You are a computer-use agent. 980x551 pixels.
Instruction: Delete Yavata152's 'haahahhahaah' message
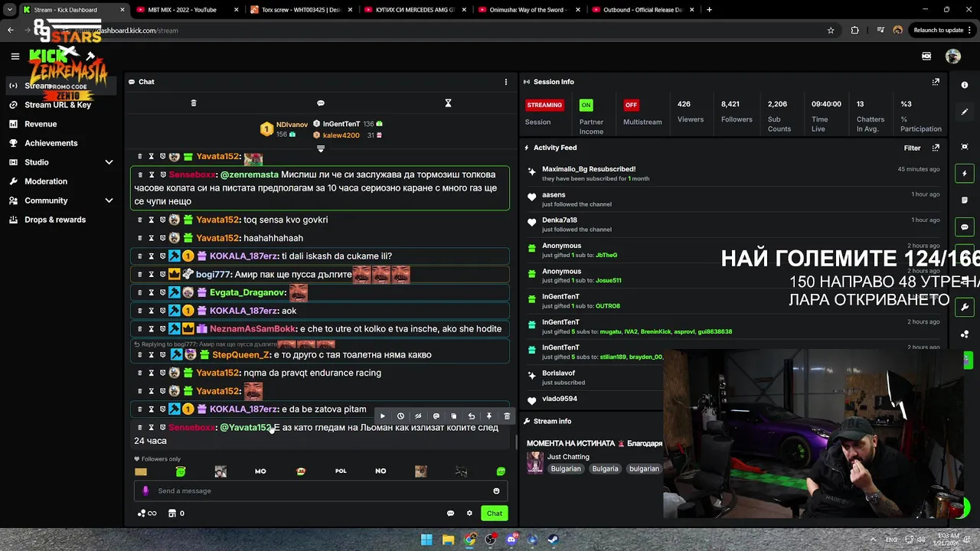[139, 238]
